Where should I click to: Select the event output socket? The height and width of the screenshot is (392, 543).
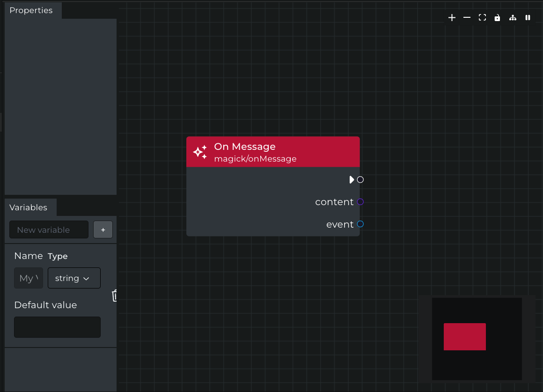tap(360, 224)
